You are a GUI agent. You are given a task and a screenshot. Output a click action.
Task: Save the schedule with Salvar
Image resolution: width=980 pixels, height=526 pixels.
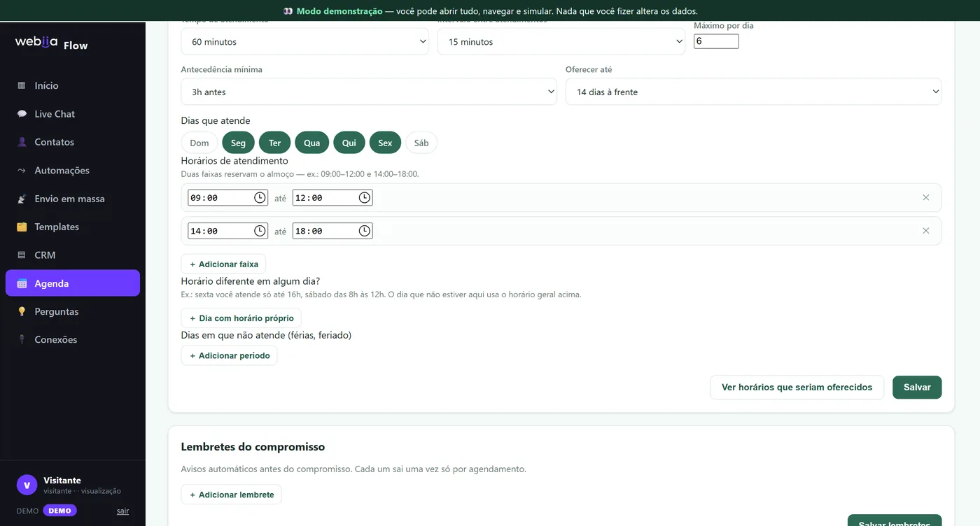[917, 388]
